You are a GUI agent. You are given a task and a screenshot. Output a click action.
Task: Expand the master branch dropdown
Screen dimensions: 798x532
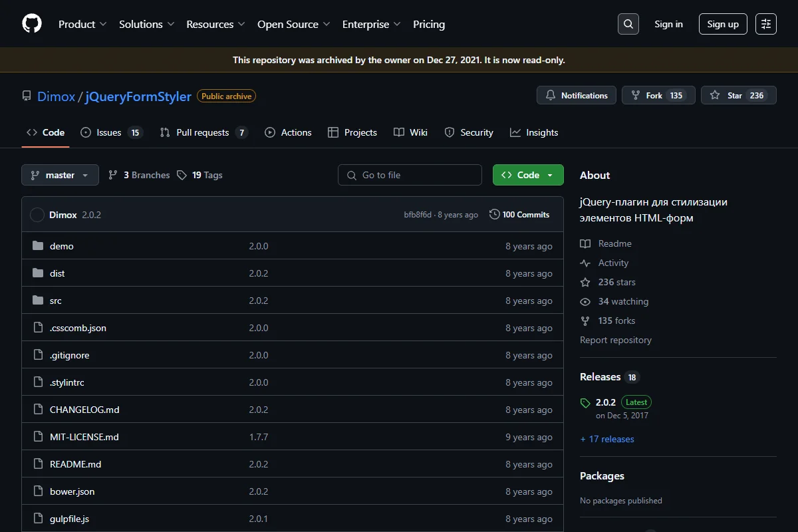pos(60,175)
